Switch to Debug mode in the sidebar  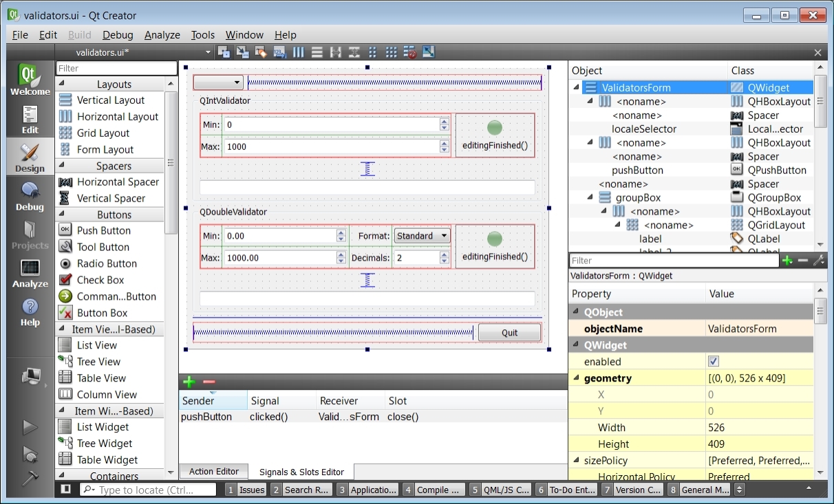click(x=30, y=197)
